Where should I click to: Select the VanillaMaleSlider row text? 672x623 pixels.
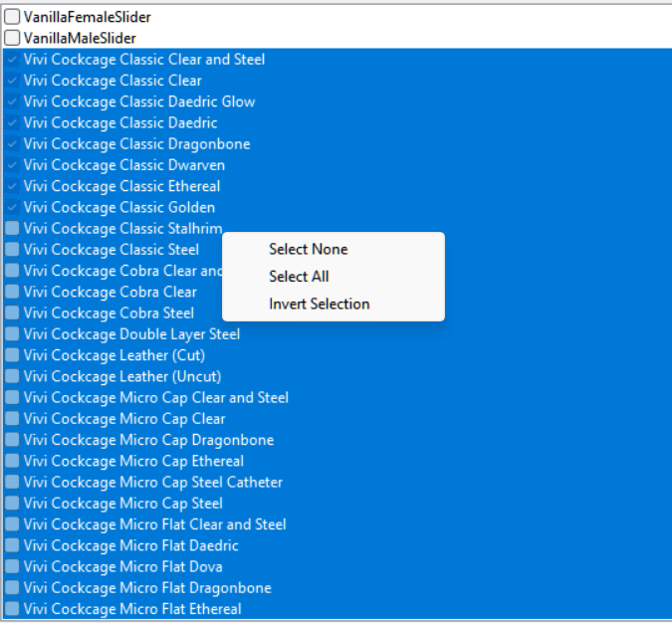(80, 38)
